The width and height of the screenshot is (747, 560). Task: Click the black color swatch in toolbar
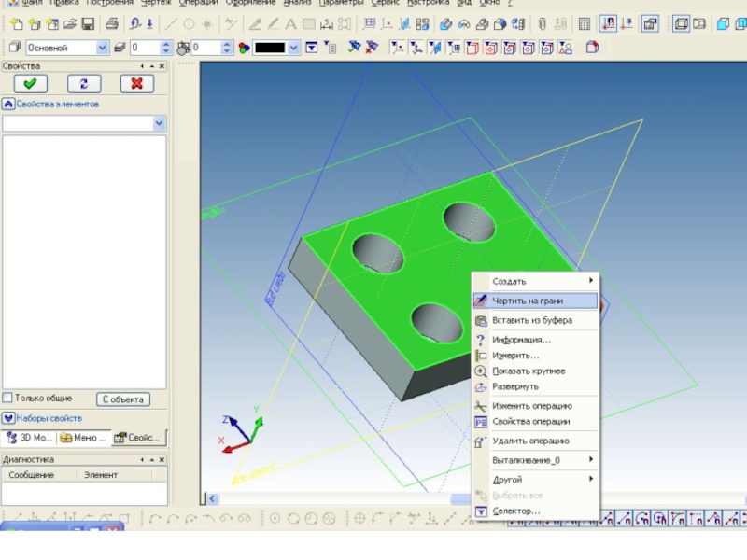(270, 48)
